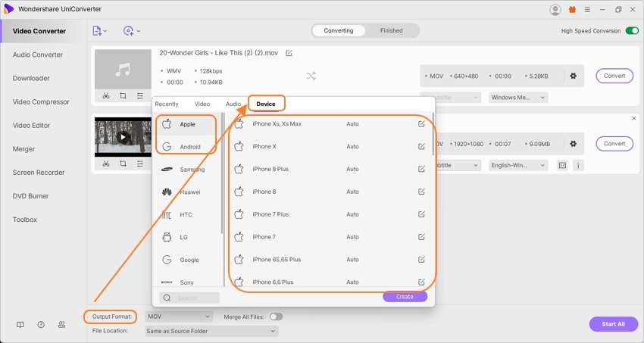Expand the File Location dropdown
Image resolution: width=644 pixels, height=343 pixels.
tap(212, 331)
